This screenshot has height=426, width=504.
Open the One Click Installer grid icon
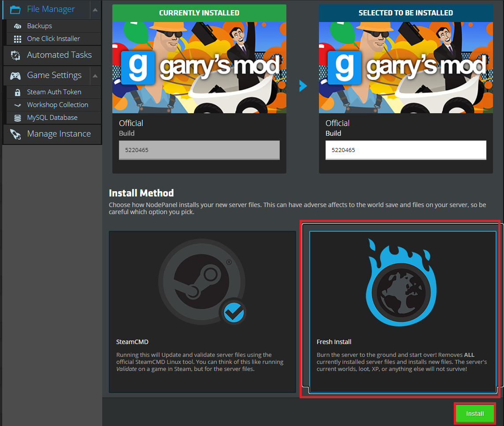click(17, 38)
